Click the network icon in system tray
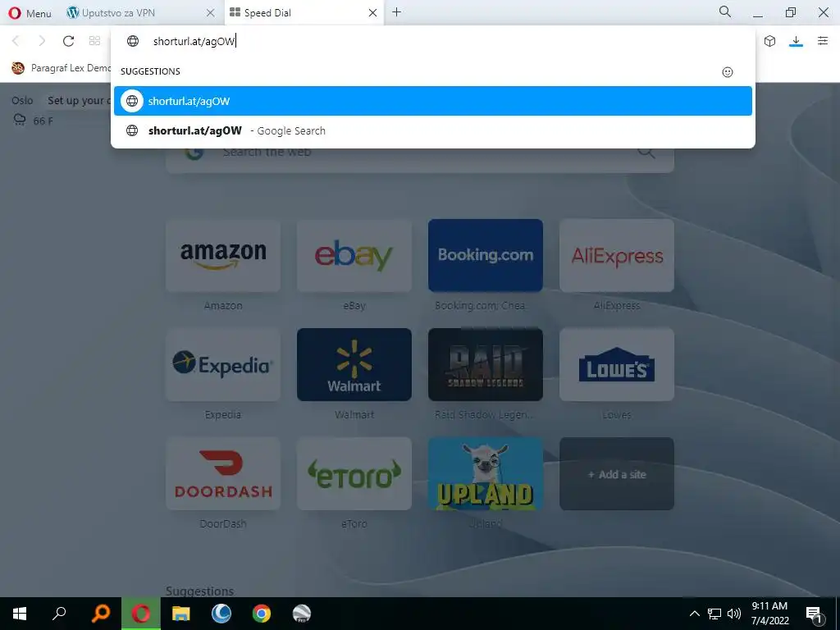Screen dimensions: 840x630 [714, 614]
